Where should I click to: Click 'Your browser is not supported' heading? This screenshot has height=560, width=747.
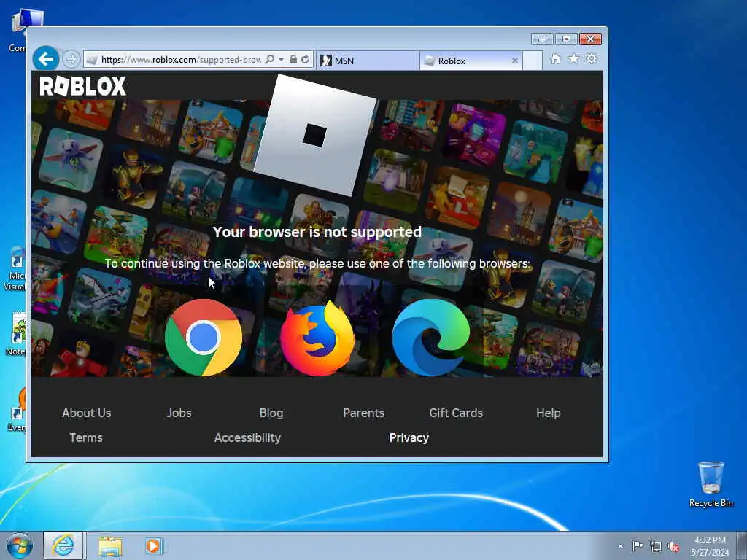(x=317, y=232)
